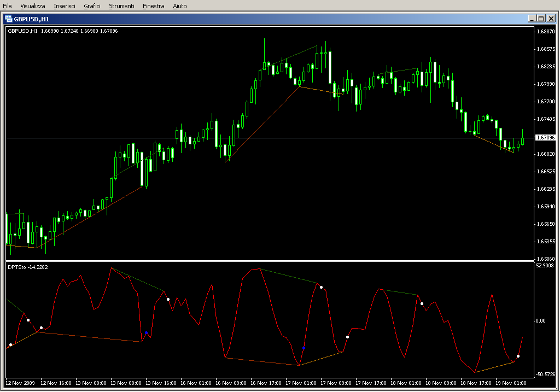Click time axis label 13 Nov 08:00

[x=126, y=383]
